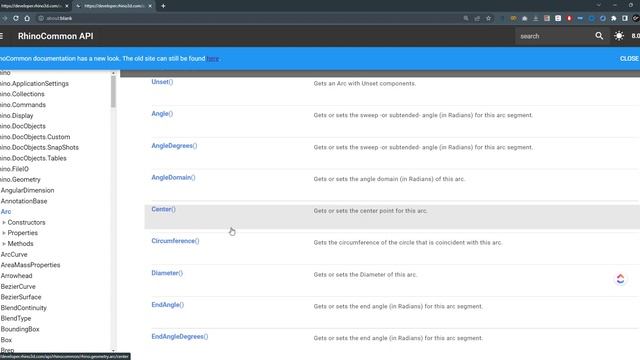
Task: Open Rhino.DocObjects.SnapShots namespace in sidebar
Action: click(39, 147)
